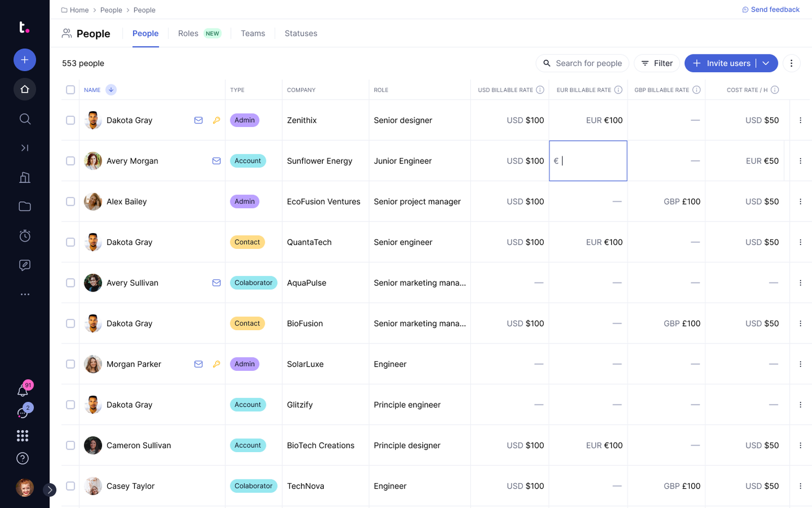Open notifications bell with 91 badge
This screenshot has height=508, width=812.
[x=23, y=391]
